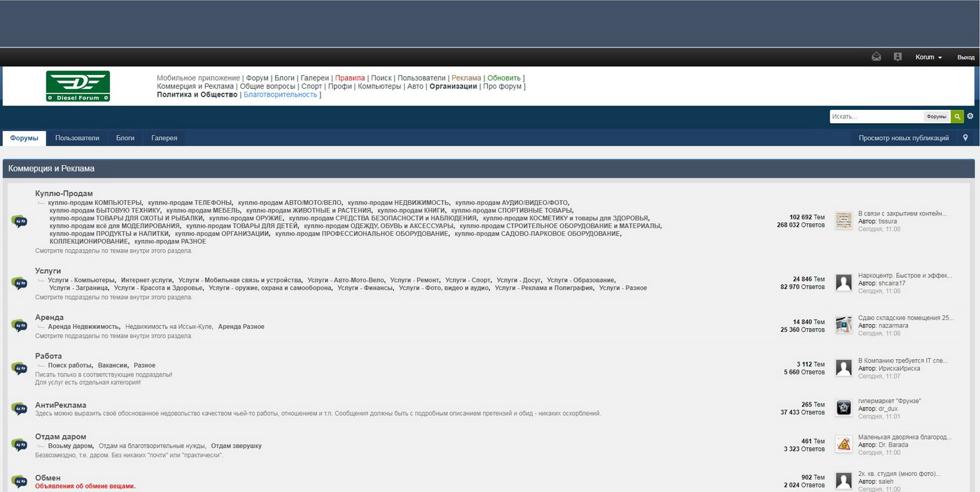Open the Реклама header link
Viewport: 980px width, 492px height.
point(466,78)
